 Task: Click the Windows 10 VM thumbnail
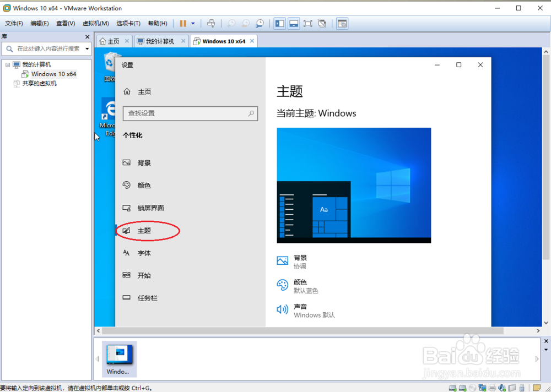pyautogui.click(x=119, y=358)
